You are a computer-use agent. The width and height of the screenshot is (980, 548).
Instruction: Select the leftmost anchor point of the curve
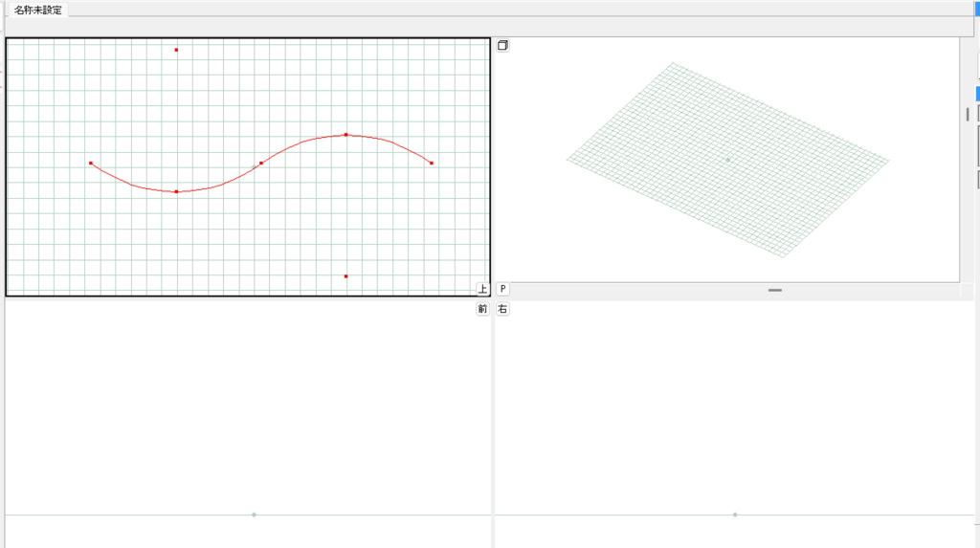[91, 164]
